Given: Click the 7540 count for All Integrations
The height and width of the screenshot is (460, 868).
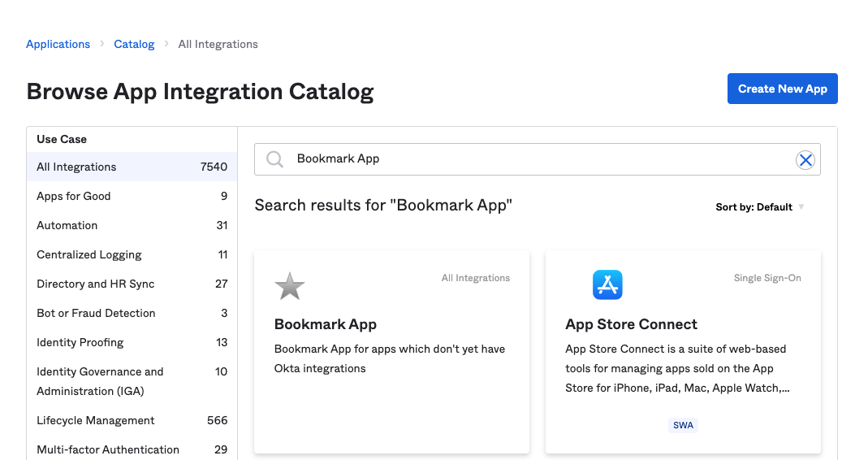Looking at the screenshot, I should 214,167.
